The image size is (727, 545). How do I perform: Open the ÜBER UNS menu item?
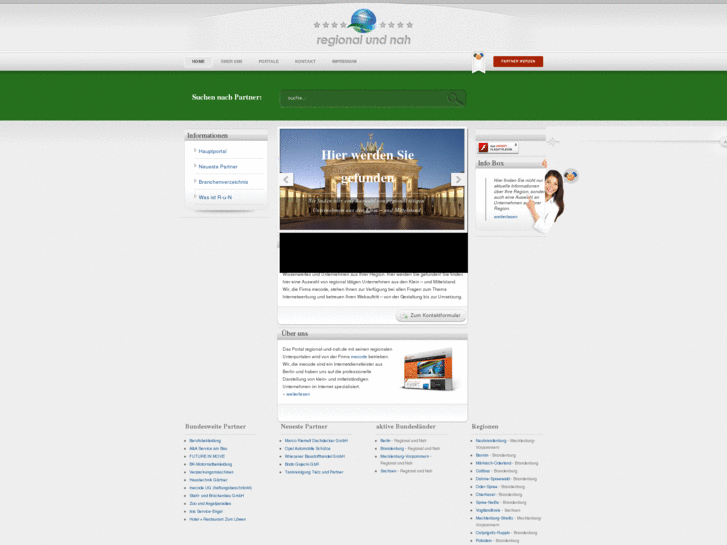click(231, 61)
